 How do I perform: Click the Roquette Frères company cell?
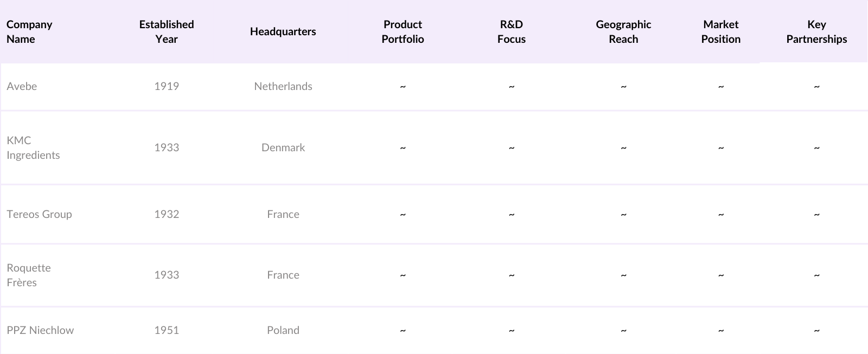pyautogui.click(x=29, y=275)
